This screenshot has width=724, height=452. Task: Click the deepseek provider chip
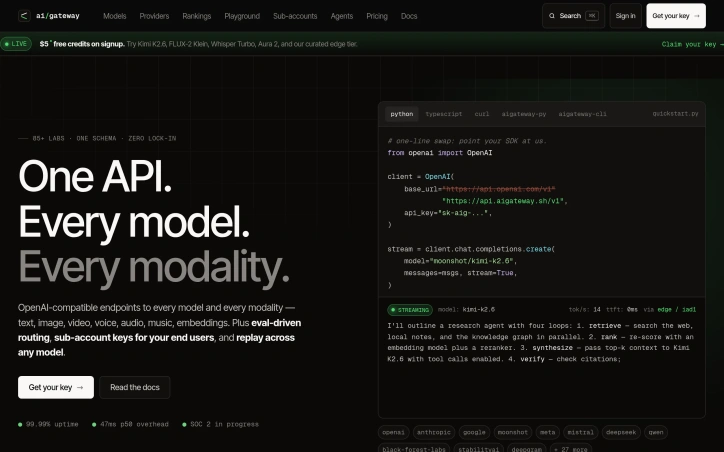(x=621, y=433)
